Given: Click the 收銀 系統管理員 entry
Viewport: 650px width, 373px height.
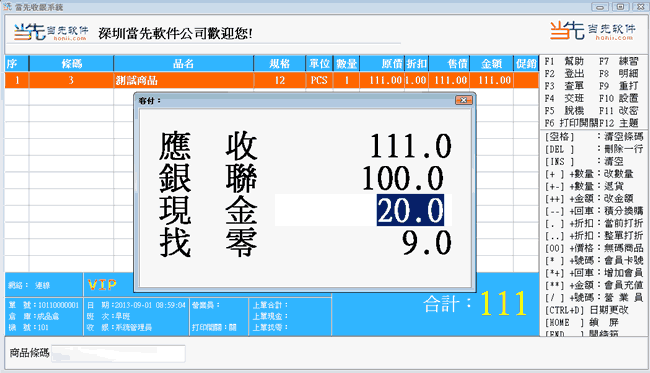Looking at the screenshot, I should pyautogui.click(x=119, y=327).
